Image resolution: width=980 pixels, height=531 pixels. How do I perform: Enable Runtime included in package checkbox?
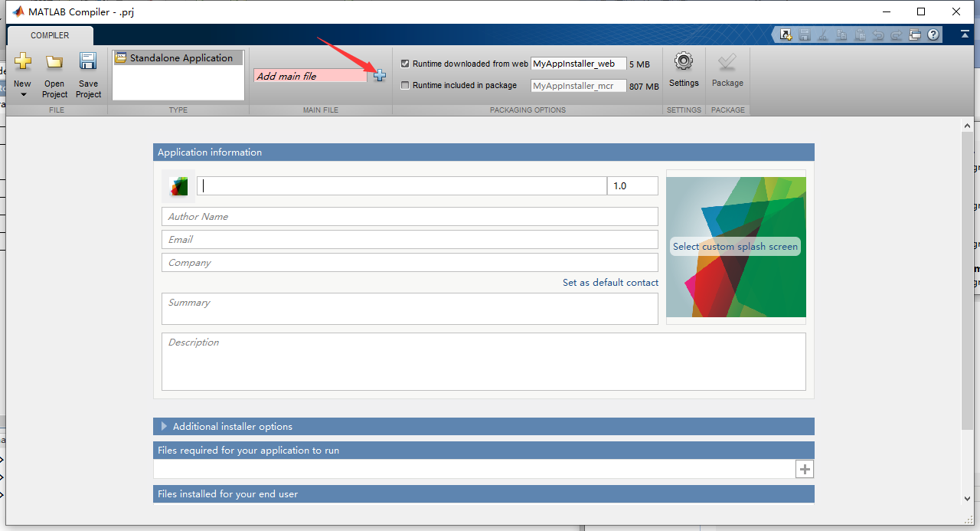(405, 85)
